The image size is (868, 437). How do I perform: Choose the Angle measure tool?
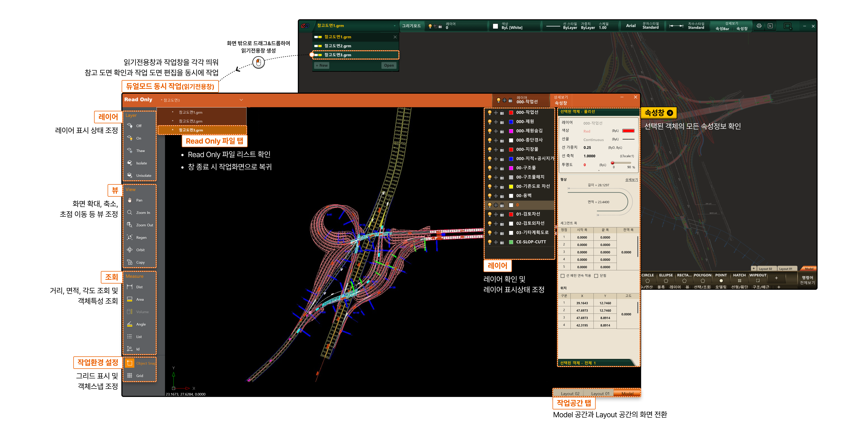coord(139,324)
